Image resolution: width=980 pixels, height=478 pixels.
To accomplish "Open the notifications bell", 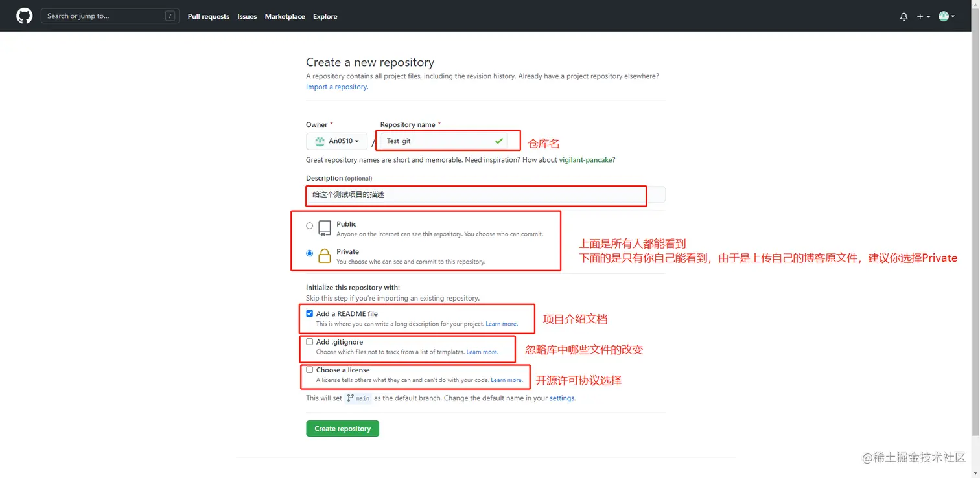I will click(904, 17).
